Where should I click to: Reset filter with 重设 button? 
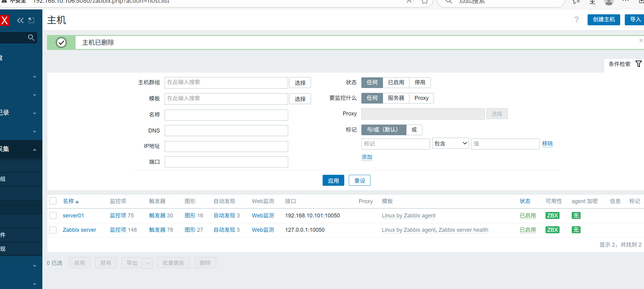[x=360, y=180]
